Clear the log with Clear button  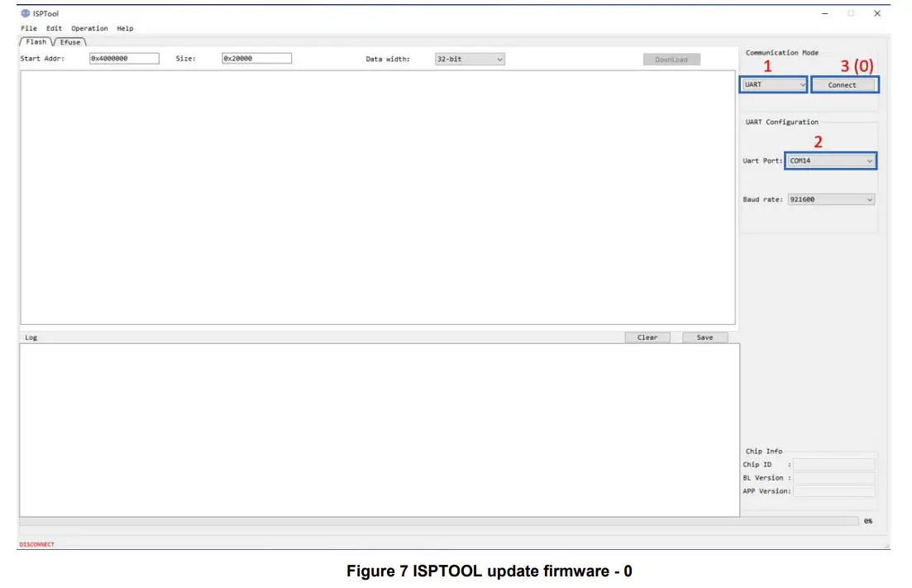click(x=647, y=337)
